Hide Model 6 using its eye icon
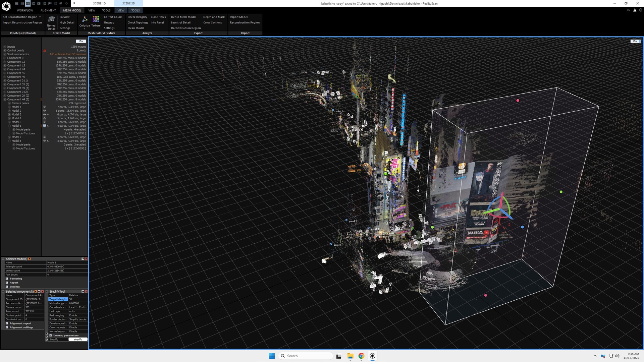644x362 pixels. [44, 126]
